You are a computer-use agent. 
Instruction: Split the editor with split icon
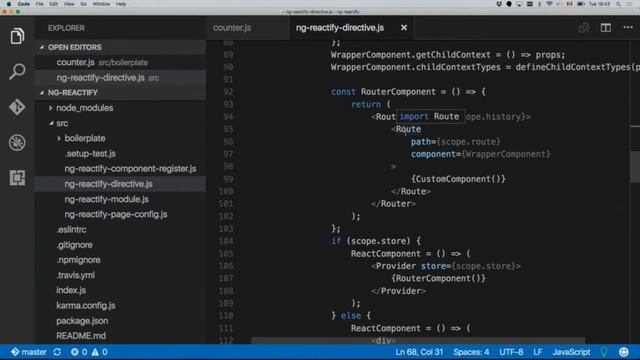[606, 28]
